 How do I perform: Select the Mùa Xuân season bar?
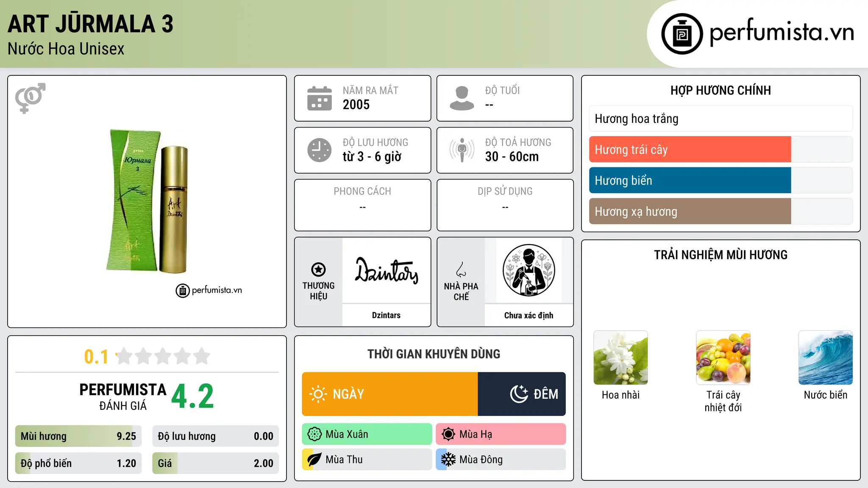[x=367, y=434]
